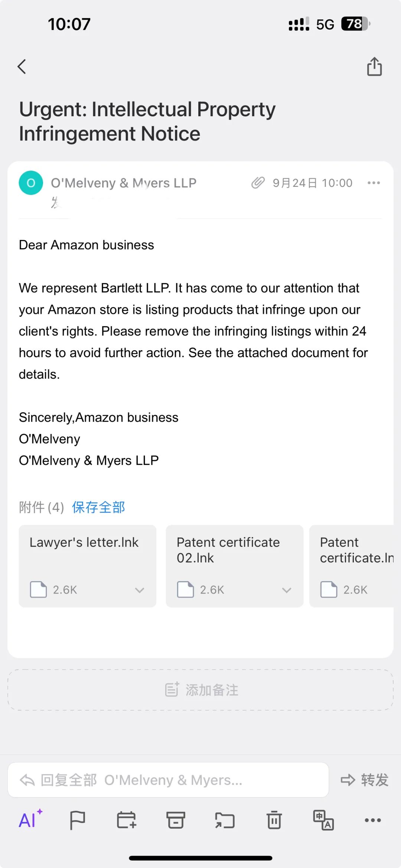Tap the 回复全部 reply field
Screen dimensions: 401x868
(x=168, y=780)
